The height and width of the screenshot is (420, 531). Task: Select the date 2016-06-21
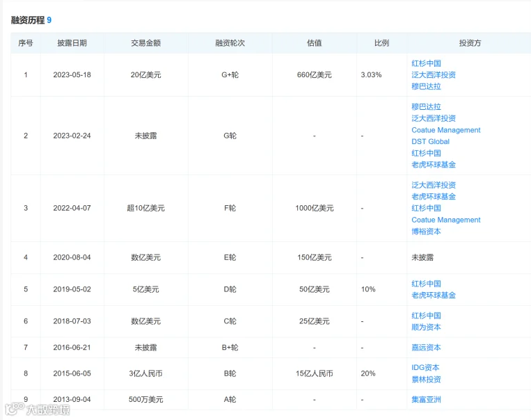point(72,347)
